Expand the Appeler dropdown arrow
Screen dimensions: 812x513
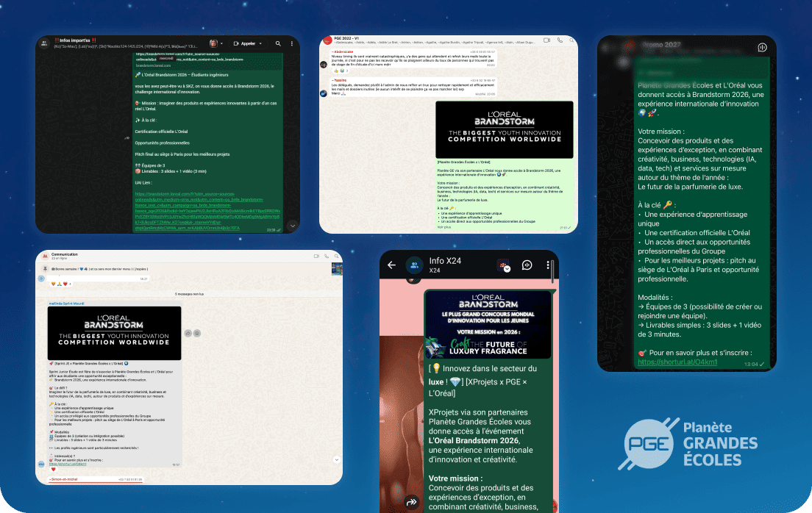260,43
